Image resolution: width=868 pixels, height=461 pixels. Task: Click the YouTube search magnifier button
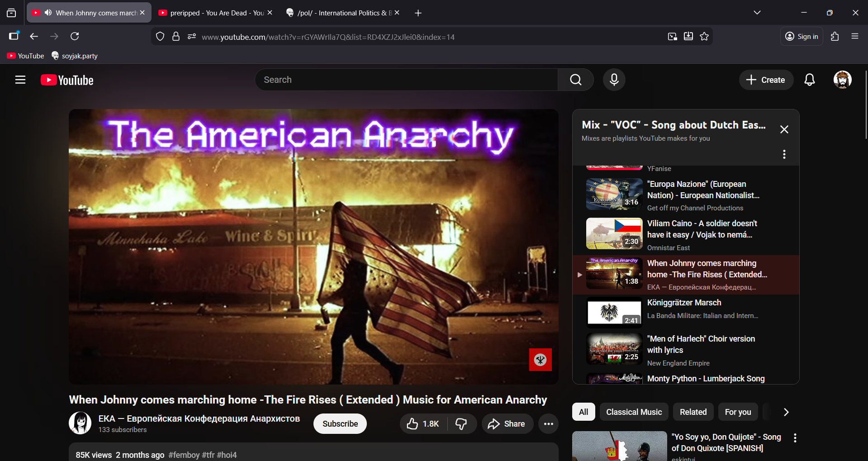(x=575, y=80)
